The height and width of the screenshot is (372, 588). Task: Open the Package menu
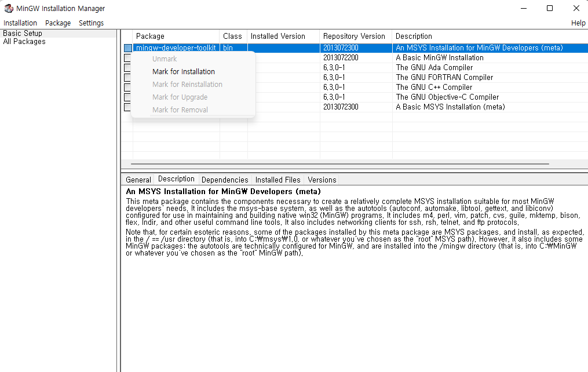[x=58, y=23]
